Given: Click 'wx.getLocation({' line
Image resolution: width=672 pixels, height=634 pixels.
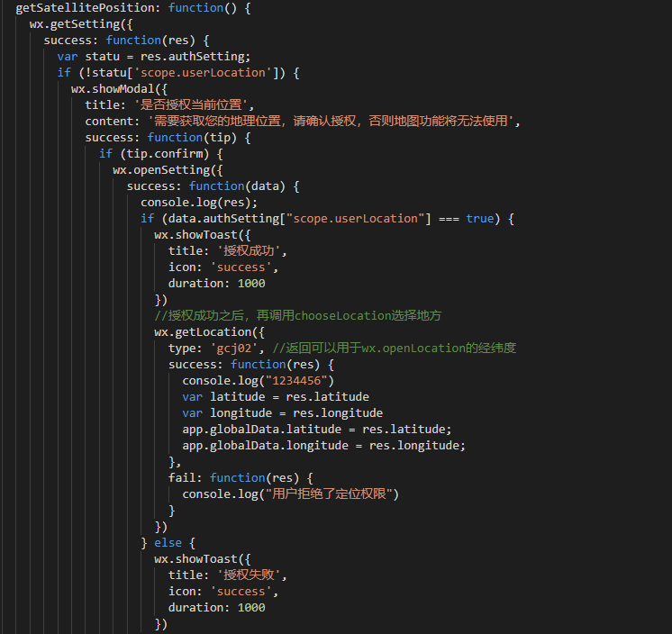Looking at the screenshot, I should click(209, 332).
